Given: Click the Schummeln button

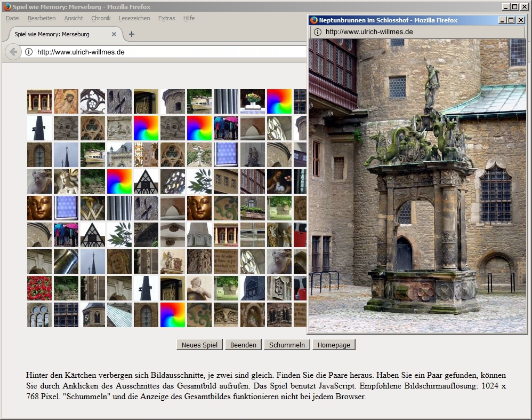Looking at the screenshot, I should (287, 345).
